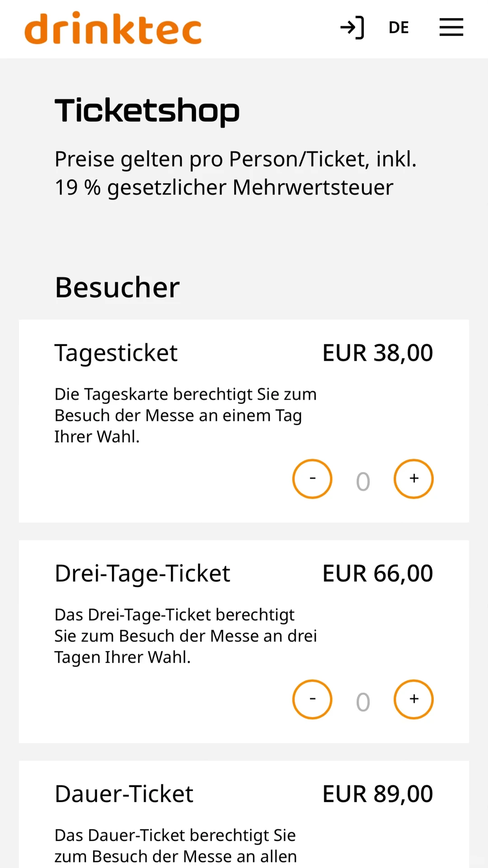Click the Drei-Tage-Ticket title
488x868 pixels.
(142, 574)
